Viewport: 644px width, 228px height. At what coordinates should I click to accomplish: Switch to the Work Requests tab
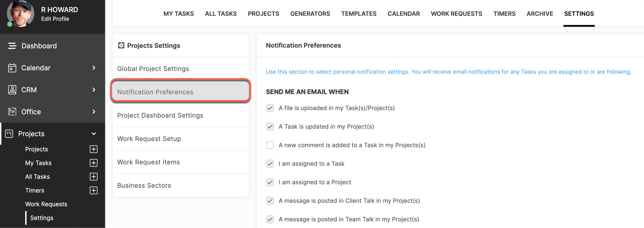(x=457, y=14)
